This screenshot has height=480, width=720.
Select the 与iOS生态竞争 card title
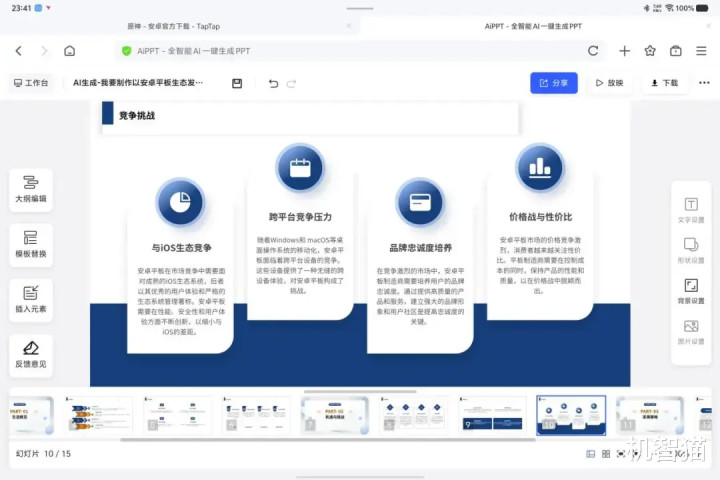click(182, 248)
